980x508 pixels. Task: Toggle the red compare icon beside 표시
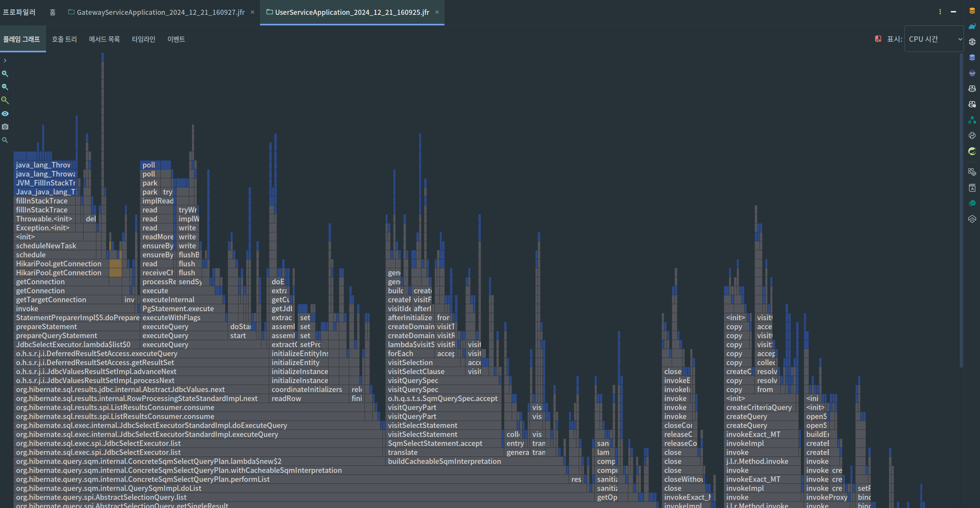pos(878,39)
